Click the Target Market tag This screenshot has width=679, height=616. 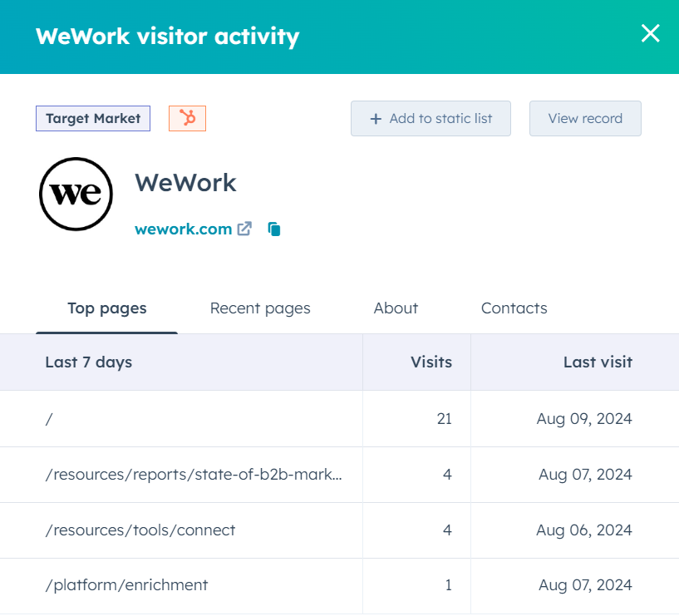(93, 118)
